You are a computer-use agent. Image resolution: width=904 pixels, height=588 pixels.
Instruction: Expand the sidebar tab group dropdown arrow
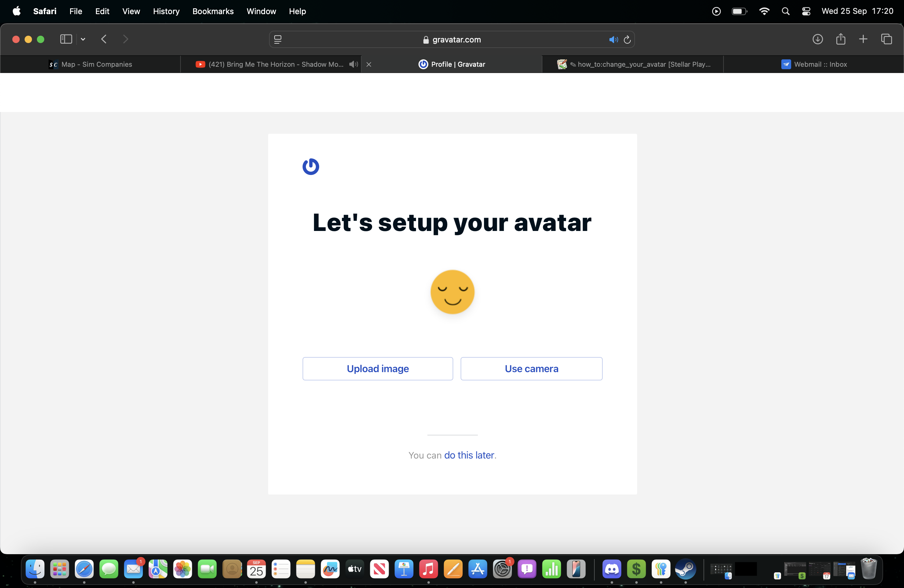83,39
